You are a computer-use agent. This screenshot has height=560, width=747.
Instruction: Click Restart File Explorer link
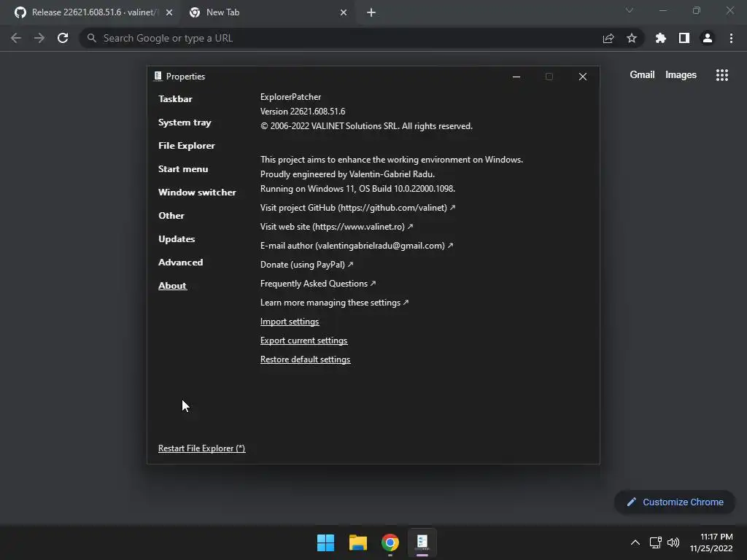click(201, 448)
